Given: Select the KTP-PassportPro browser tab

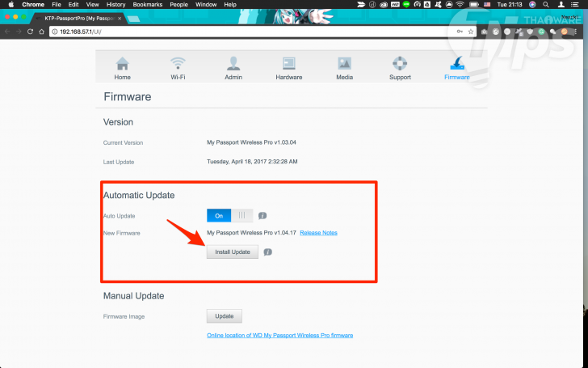Looking at the screenshot, I should point(79,18).
